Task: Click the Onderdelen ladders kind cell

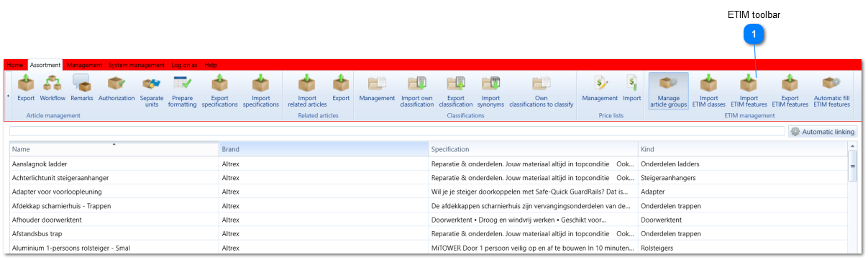Action: [742, 163]
